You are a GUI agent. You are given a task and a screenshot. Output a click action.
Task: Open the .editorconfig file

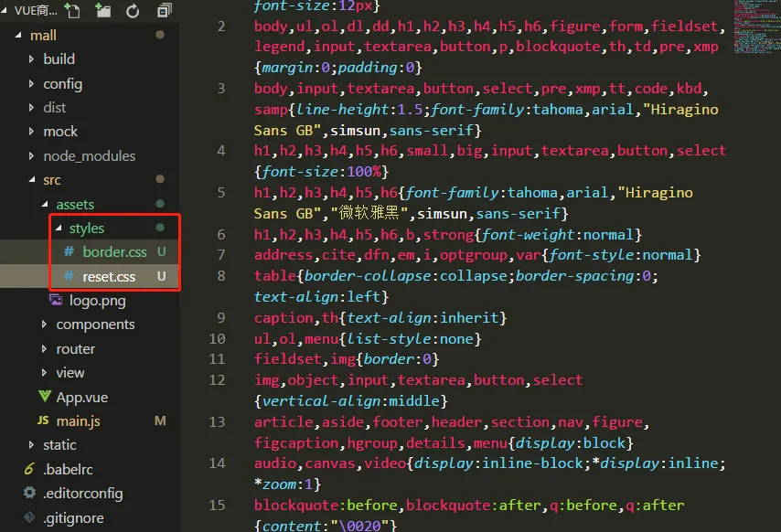(82, 493)
